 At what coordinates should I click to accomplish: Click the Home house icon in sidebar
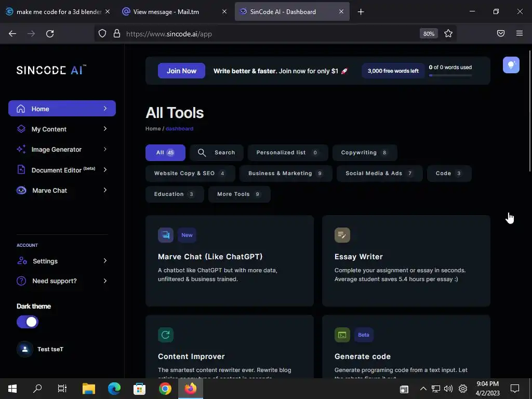pyautogui.click(x=21, y=109)
